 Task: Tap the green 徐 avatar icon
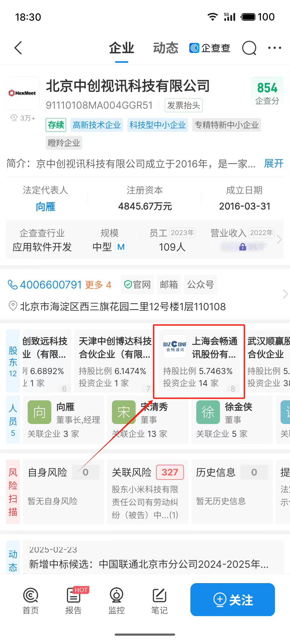pos(208,412)
